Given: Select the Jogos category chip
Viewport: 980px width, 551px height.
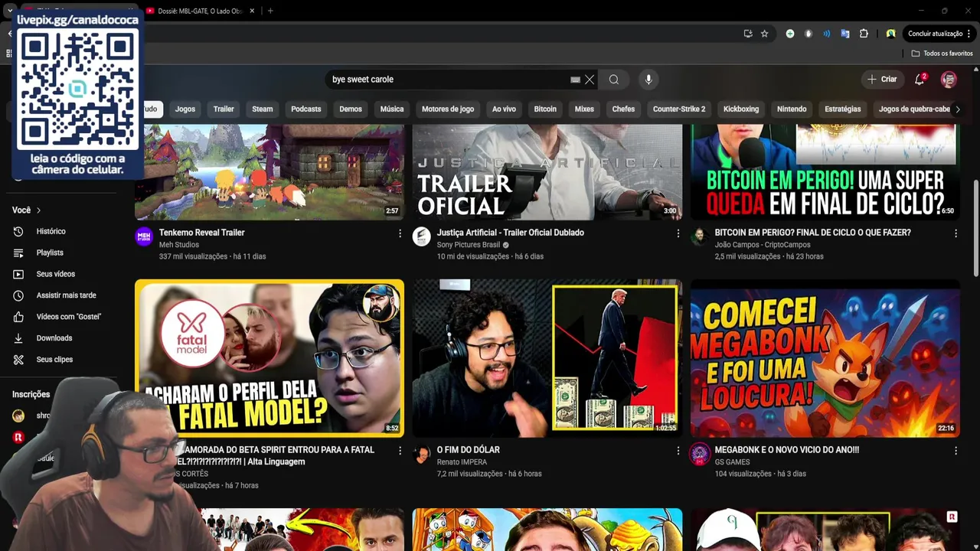Looking at the screenshot, I should [x=185, y=109].
